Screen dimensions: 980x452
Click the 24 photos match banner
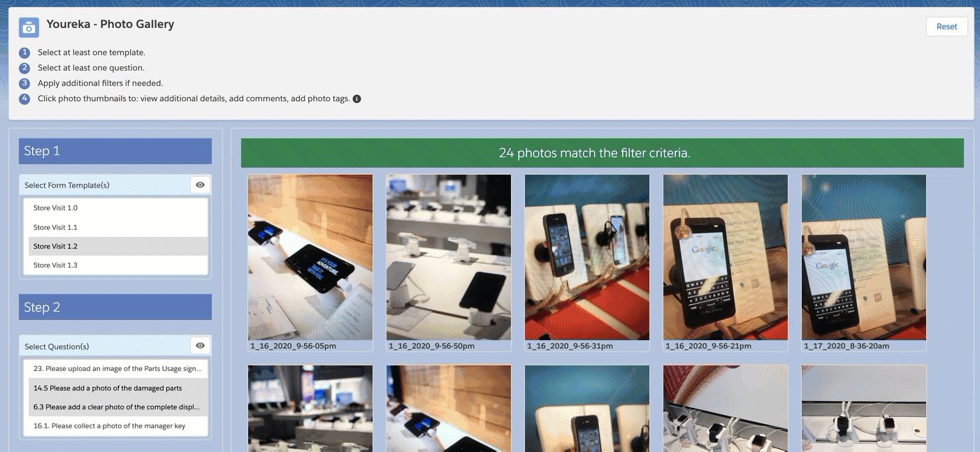[603, 153]
